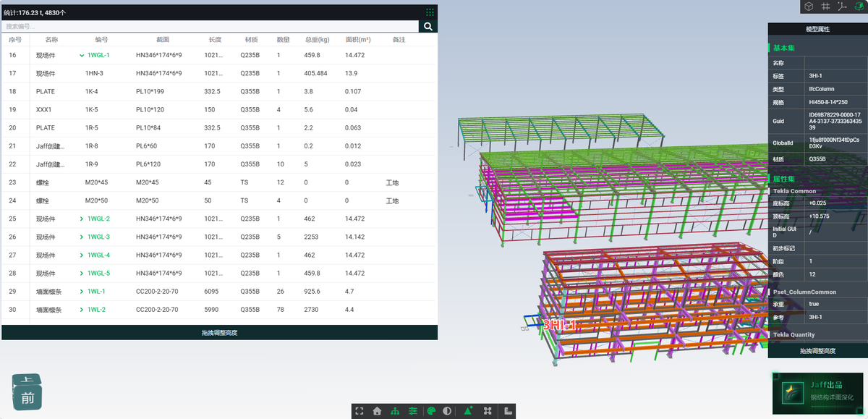Click M20*50 in the 编号 column
Screen dimensions: 868x419
(x=96, y=200)
